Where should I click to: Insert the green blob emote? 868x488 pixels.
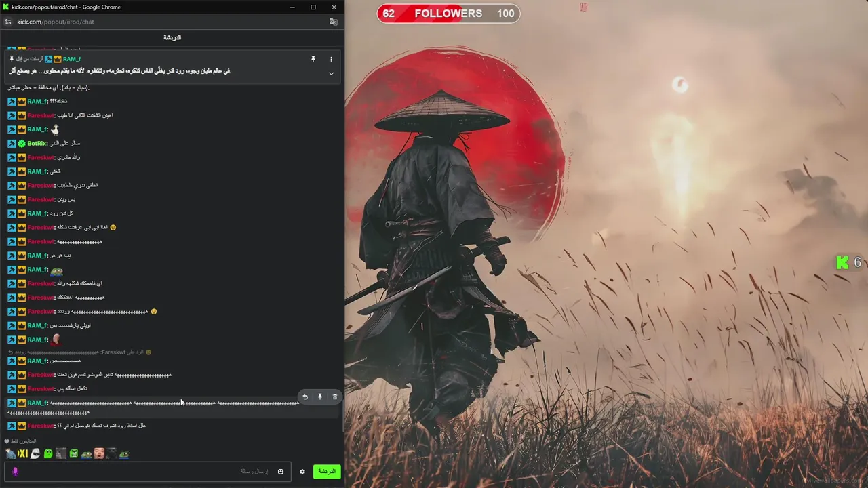pyautogui.click(x=48, y=453)
